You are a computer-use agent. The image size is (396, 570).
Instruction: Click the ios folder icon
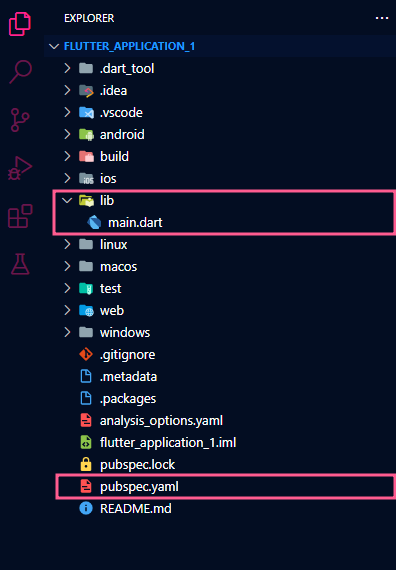pos(86,178)
